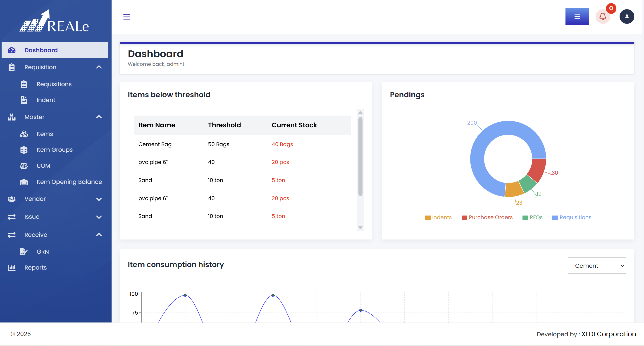Click the Item Opening Balance warehouse icon
The width and height of the screenshot is (644, 346).
point(24,182)
